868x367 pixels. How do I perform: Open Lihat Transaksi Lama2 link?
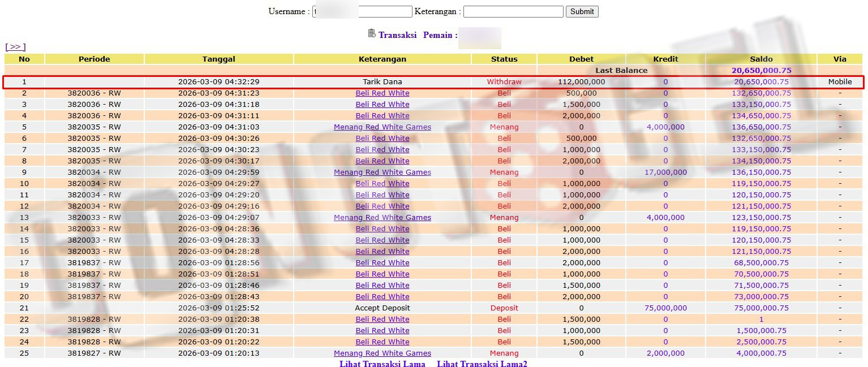[x=482, y=364]
